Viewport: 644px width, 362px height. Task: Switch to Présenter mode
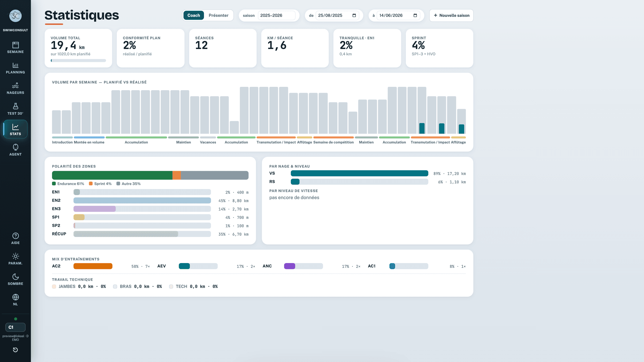218,15
